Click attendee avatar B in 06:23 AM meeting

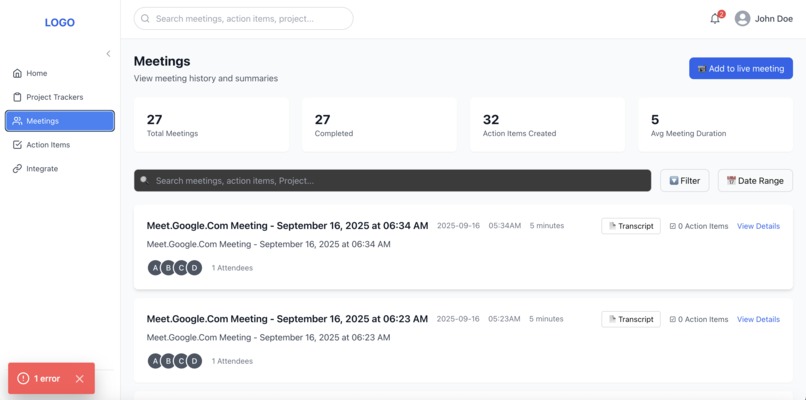click(x=168, y=361)
